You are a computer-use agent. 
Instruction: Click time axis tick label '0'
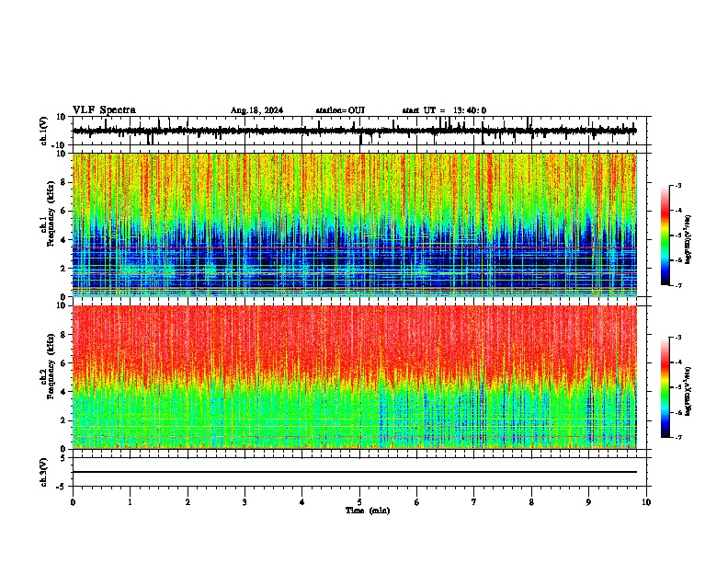coord(73,502)
